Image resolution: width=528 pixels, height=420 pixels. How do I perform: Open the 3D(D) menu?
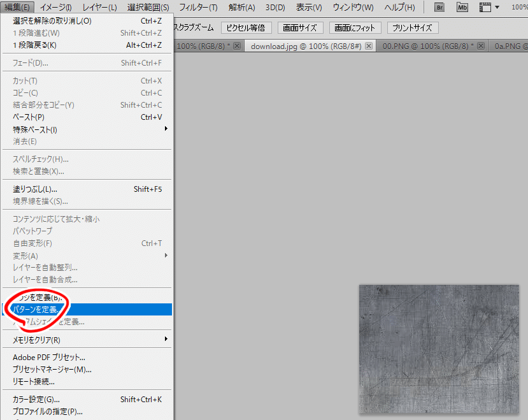tap(275, 8)
